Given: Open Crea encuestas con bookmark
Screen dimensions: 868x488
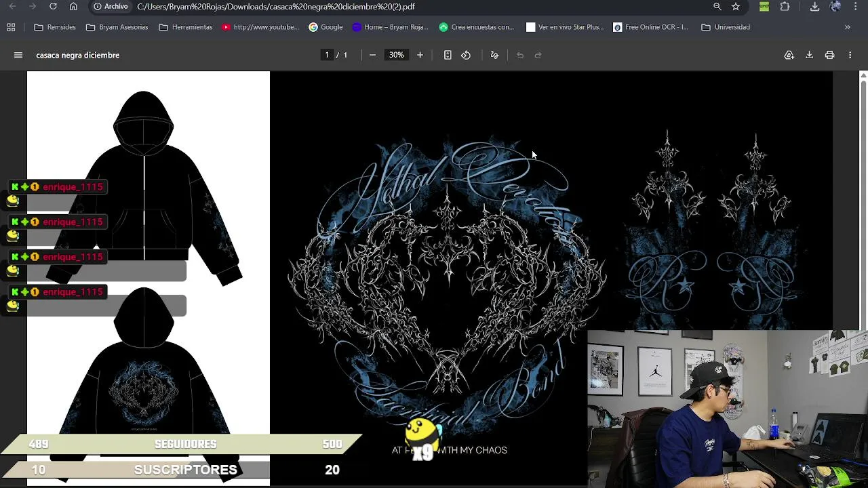Looking at the screenshot, I should click(477, 27).
